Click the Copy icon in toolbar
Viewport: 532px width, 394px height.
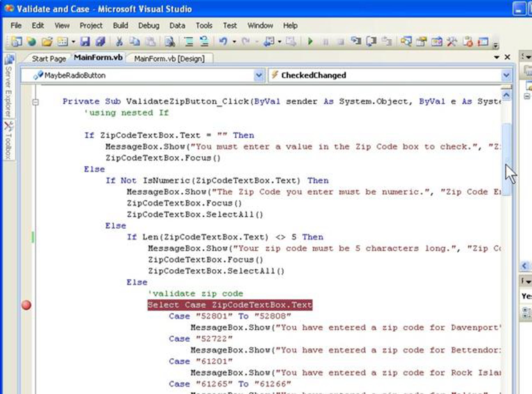pos(135,42)
